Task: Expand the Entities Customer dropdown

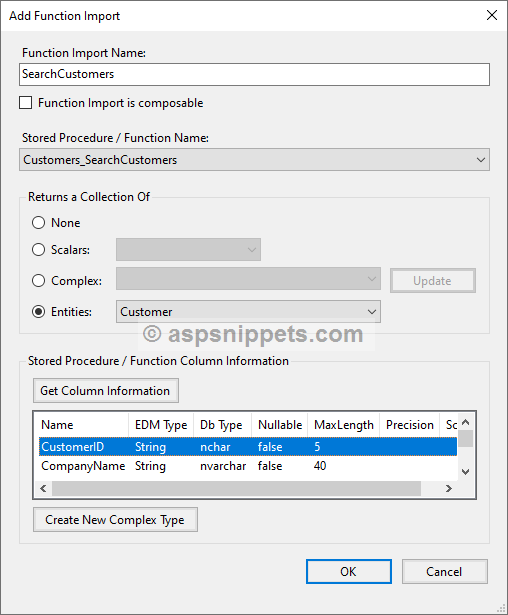Action: tap(248, 312)
